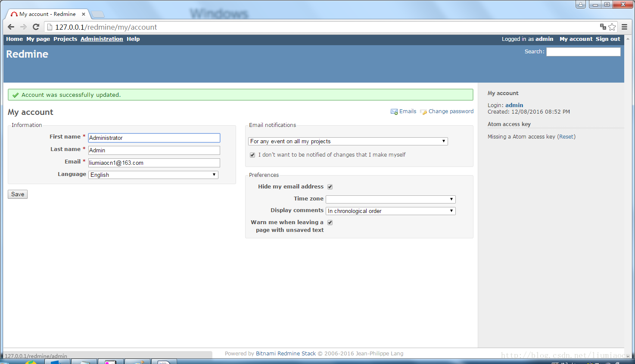Click the Emails envelope icon
The width and height of the screenshot is (635, 364).
point(394,111)
